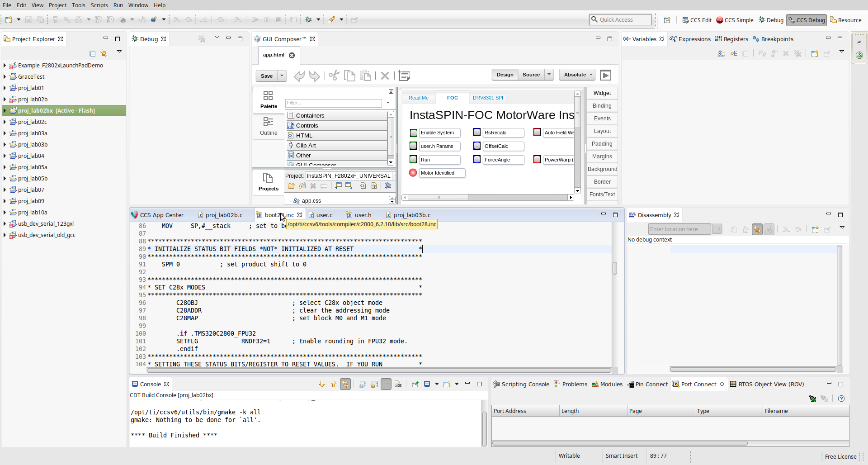Toggle the RsRecalc checkbox
This screenshot has width=868, height=465.
coord(477,132)
